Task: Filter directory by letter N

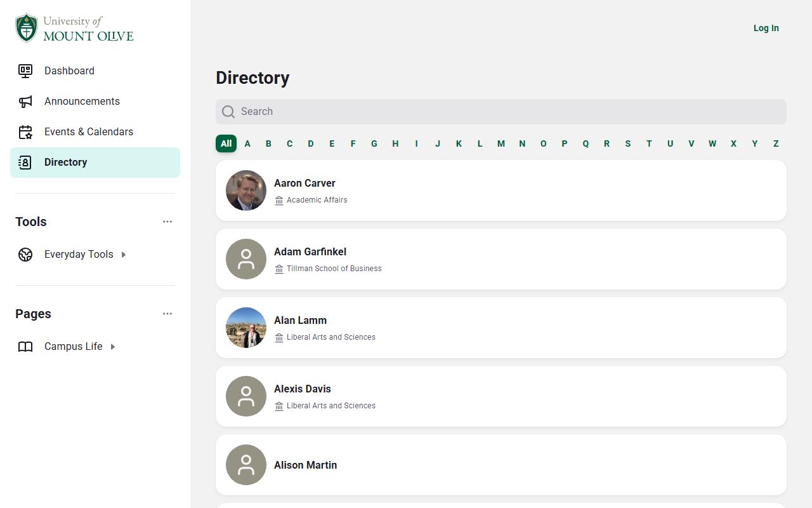Action: coord(522,144)
